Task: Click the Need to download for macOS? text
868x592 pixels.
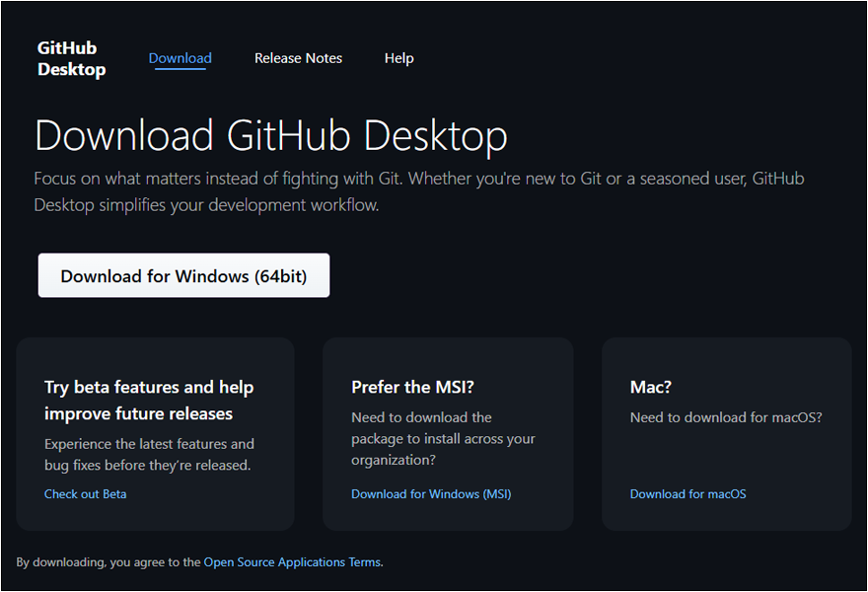Action: [725, 417]
